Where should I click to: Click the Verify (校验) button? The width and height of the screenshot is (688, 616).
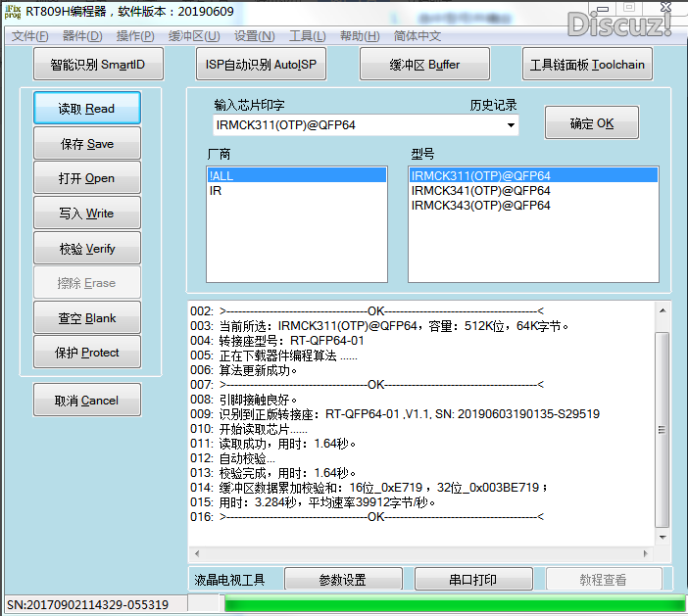pyautogui.click(x=87, y=249)
